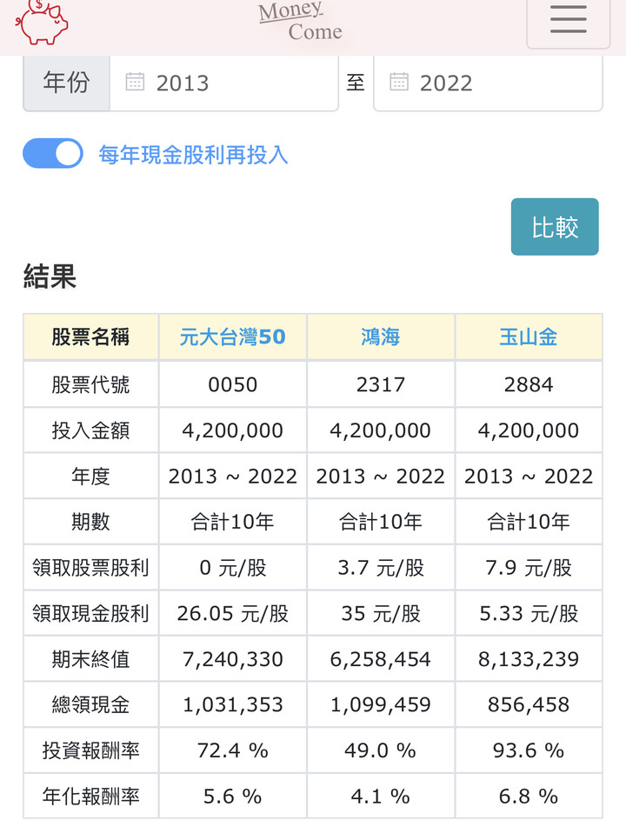Click stock dividend 3.7 元/股 cell

point(380,568)
